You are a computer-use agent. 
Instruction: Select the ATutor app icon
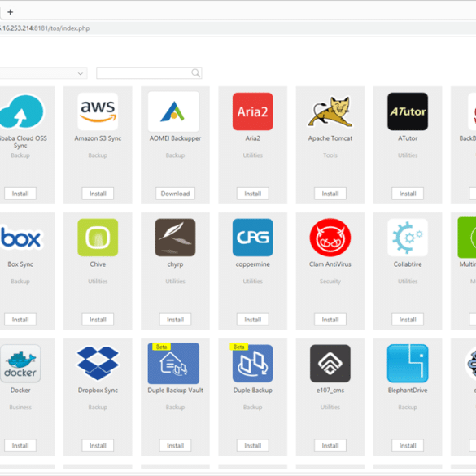point(408,111)
